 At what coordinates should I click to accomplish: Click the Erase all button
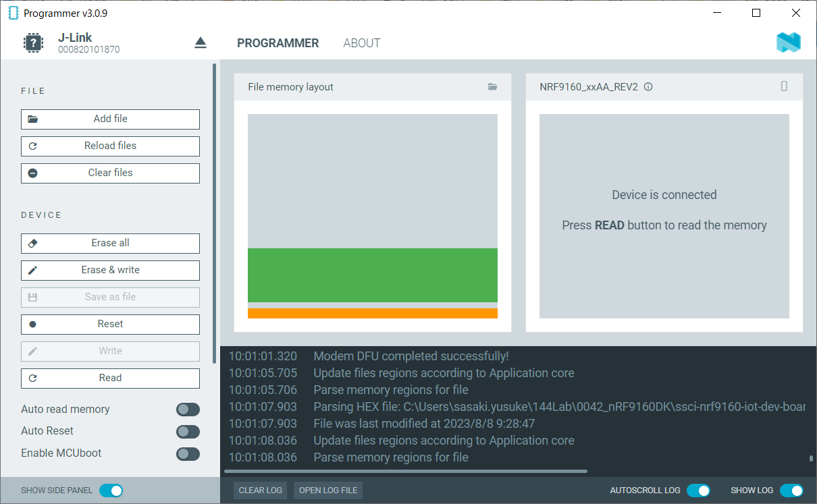coord(110,243)
